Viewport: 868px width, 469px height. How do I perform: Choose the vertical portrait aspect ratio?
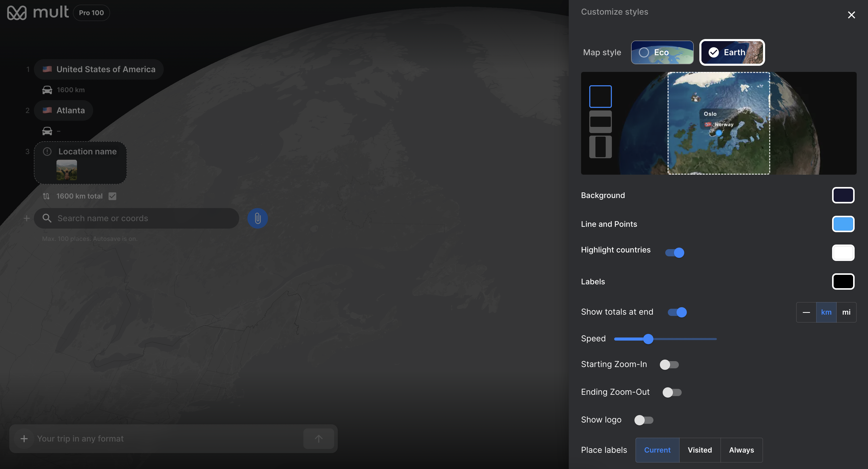[600, 147]
